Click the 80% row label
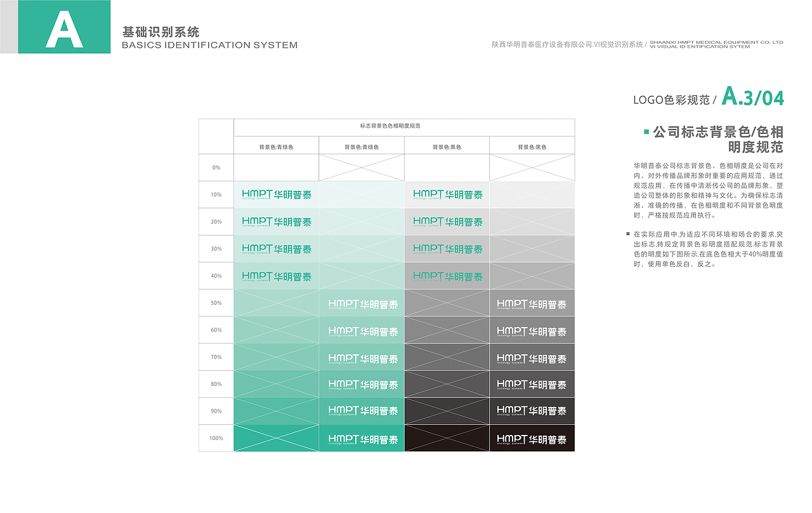 click(216, 384)
